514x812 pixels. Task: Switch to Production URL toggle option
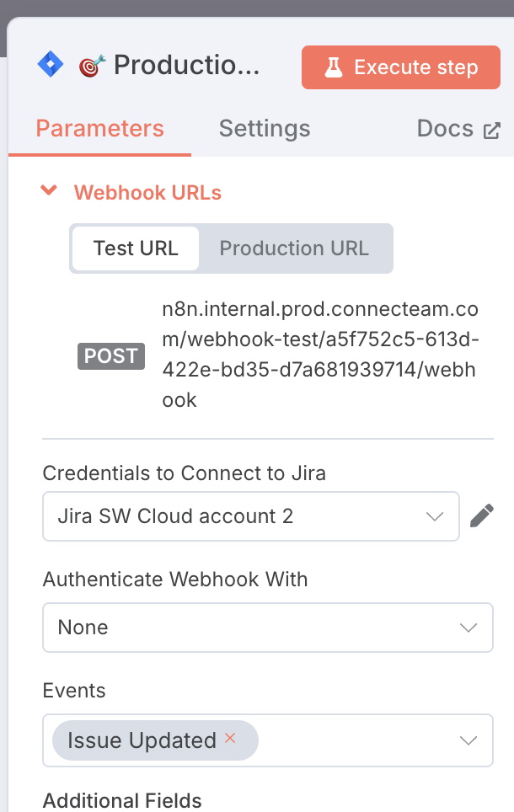(294, 248)
